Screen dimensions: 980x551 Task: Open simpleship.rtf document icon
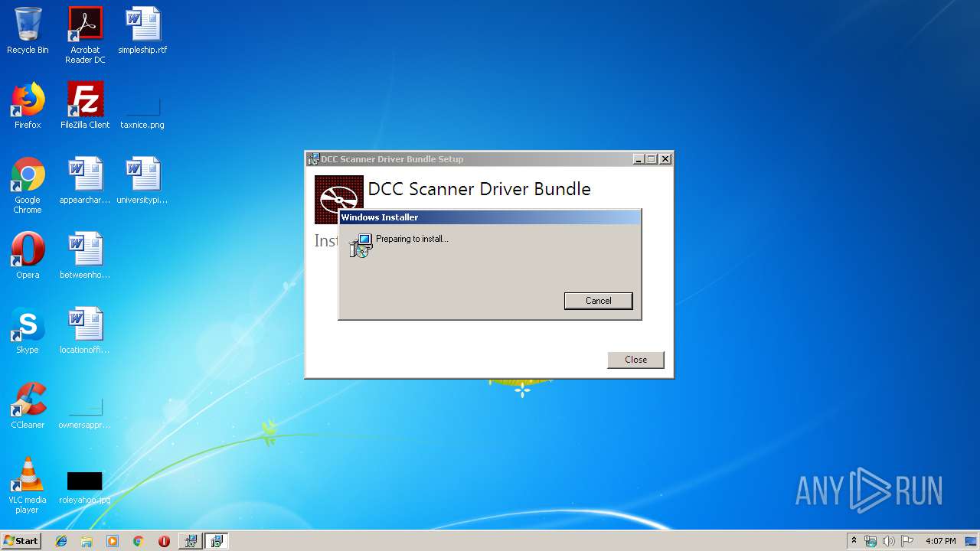142,31
